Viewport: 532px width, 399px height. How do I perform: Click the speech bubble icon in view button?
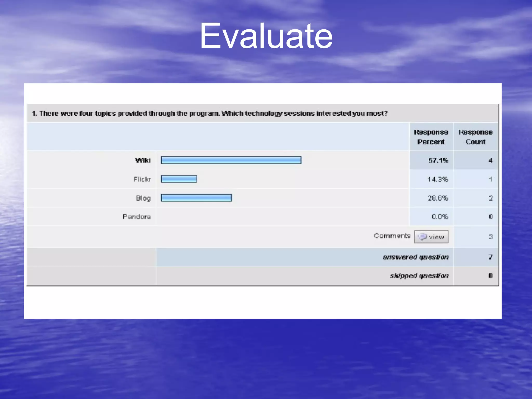[422, 237]
